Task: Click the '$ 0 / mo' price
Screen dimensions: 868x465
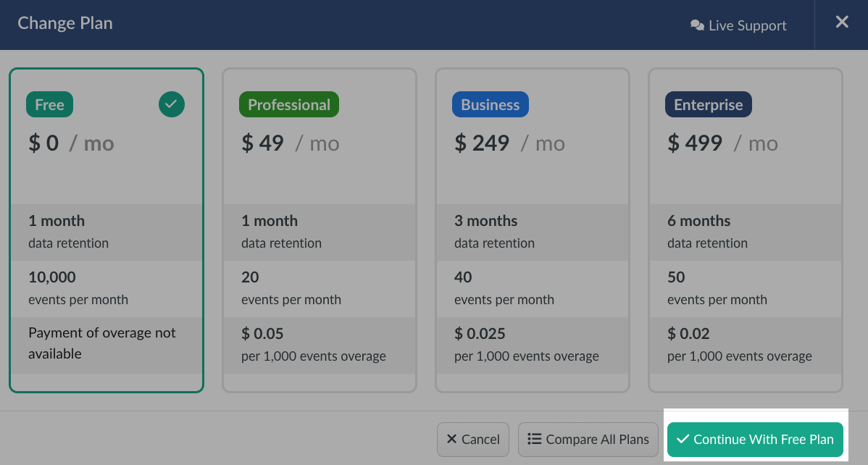Action: (x=72, y=143)
